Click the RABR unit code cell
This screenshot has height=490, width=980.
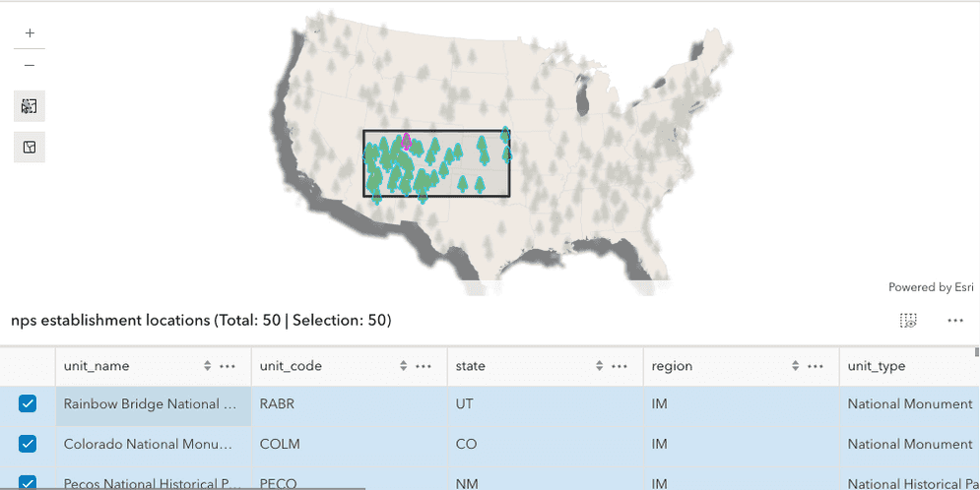[278, 404]
